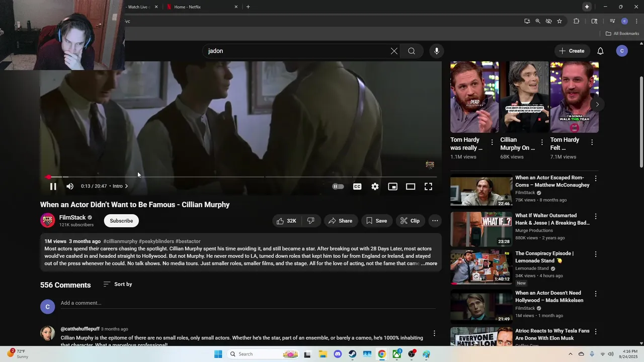
Task: Focus the YouTube search field
Action: coord(297,51)
